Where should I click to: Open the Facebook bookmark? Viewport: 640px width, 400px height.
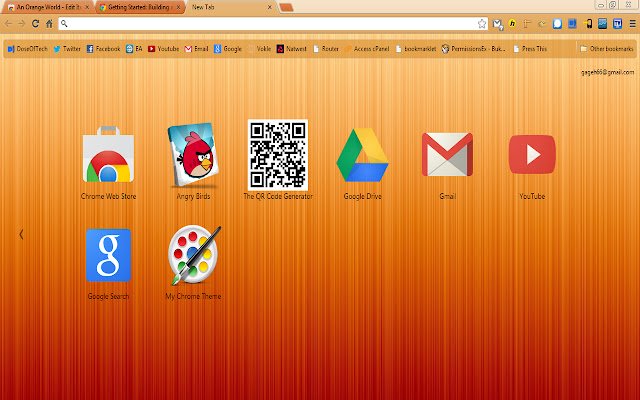(103, 49)
